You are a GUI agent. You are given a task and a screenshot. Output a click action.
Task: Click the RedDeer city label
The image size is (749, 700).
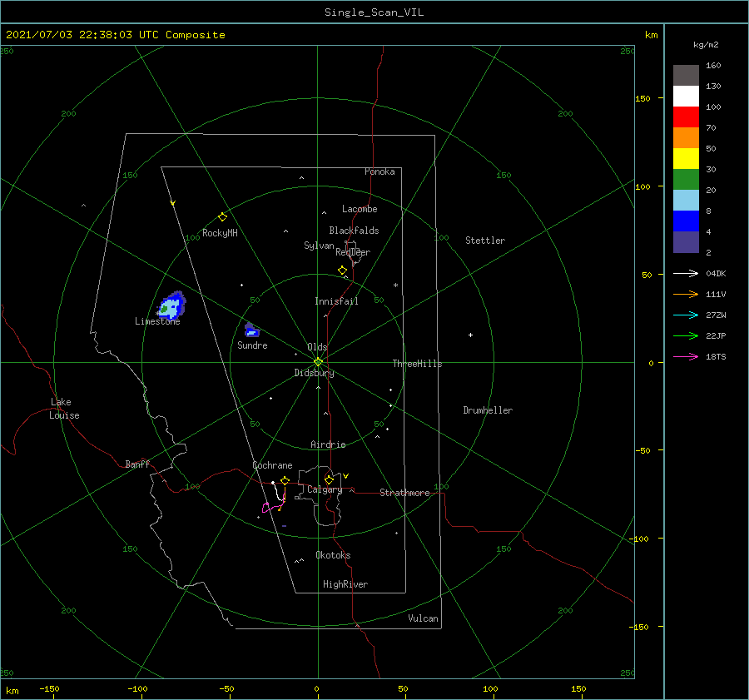click(353, 252)
